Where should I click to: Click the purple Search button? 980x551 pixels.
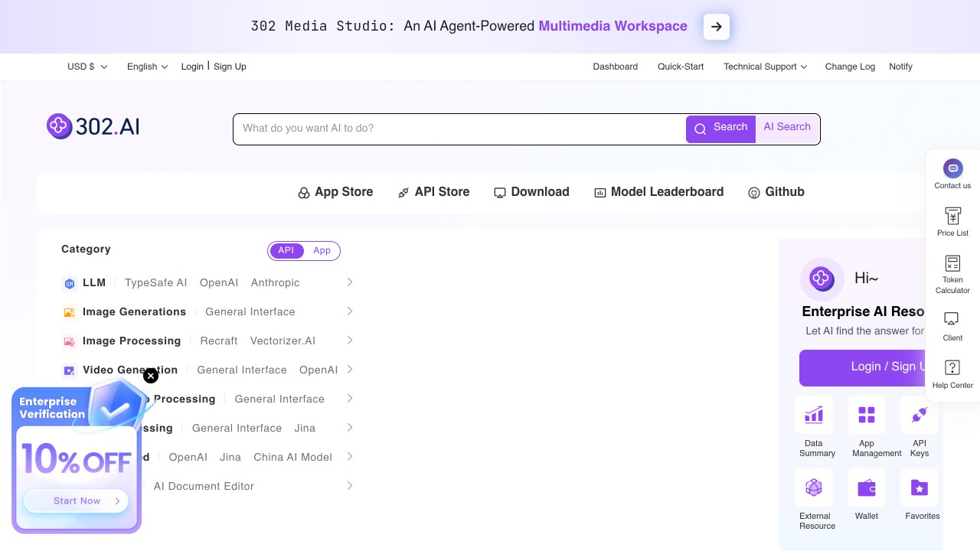[x=720, y=129]
